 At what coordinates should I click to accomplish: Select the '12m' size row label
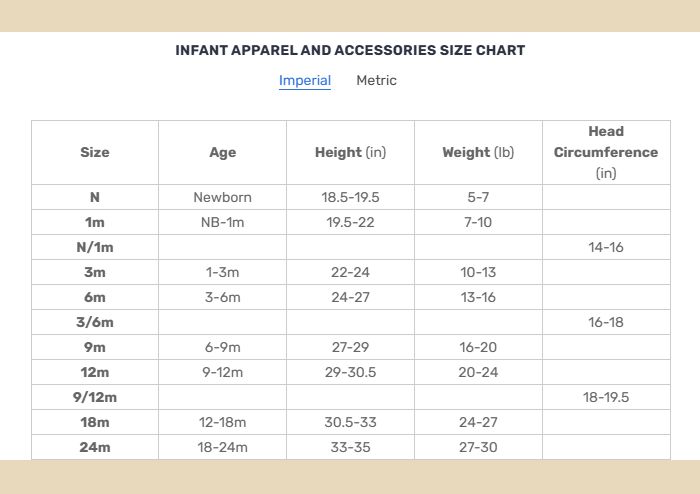pyautogui.click(x=95, y=372)
